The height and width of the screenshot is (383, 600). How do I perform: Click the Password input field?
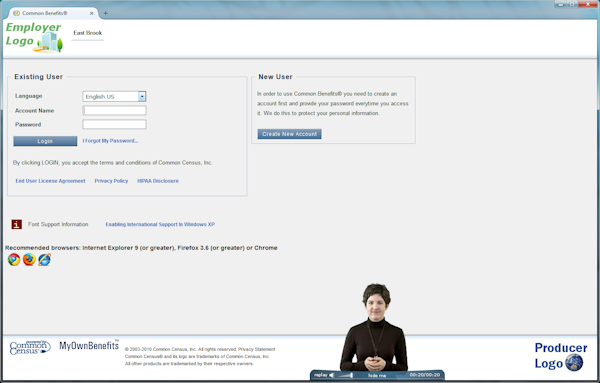[114, 124]
